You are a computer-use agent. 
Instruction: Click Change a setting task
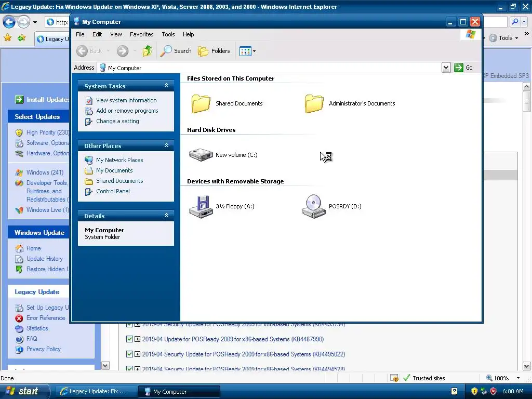coord(117,121)
